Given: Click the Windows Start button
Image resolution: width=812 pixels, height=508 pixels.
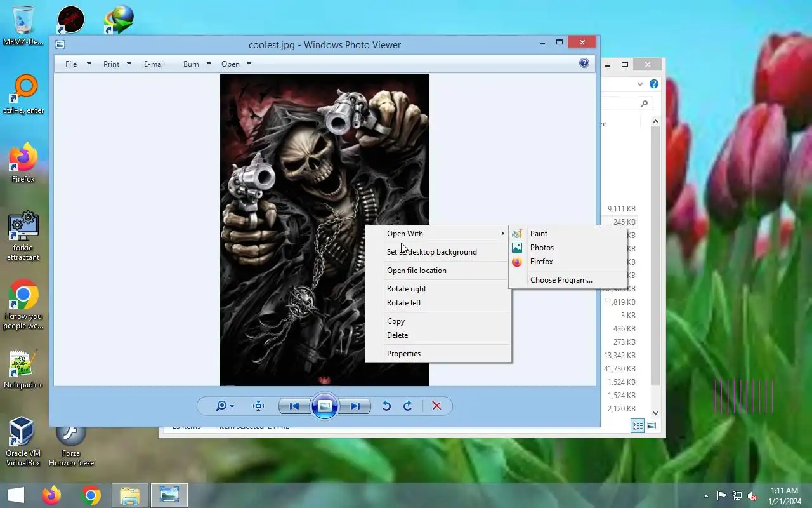Looking at the screenshot, I should coord(15,495).
